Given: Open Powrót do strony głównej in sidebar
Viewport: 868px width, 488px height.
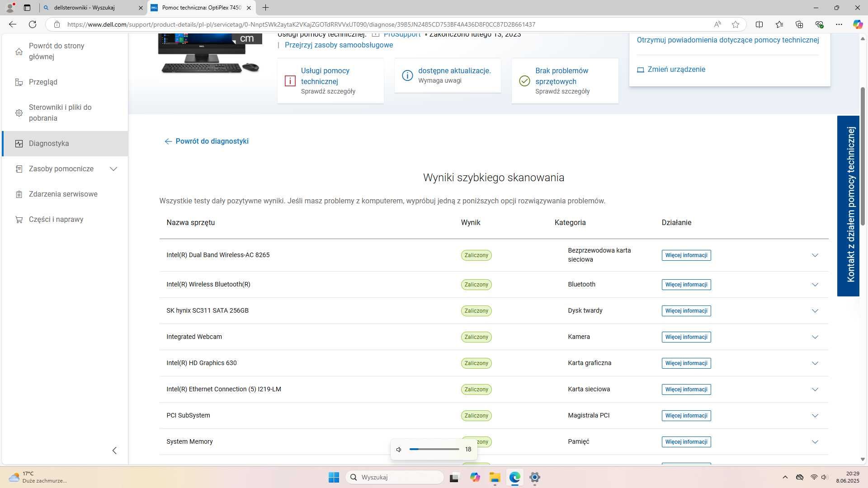Looking at the screenshot, I should point(65,51).
